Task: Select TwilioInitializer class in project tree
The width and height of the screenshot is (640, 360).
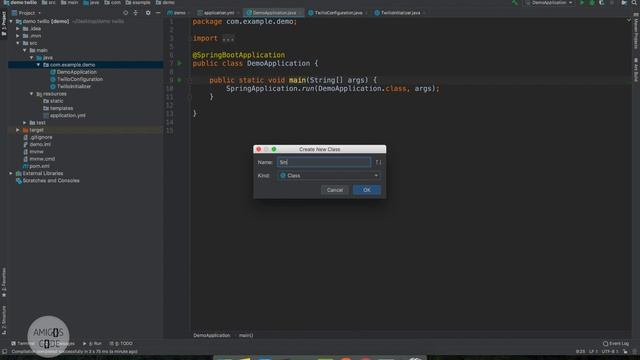Action: 74,87
